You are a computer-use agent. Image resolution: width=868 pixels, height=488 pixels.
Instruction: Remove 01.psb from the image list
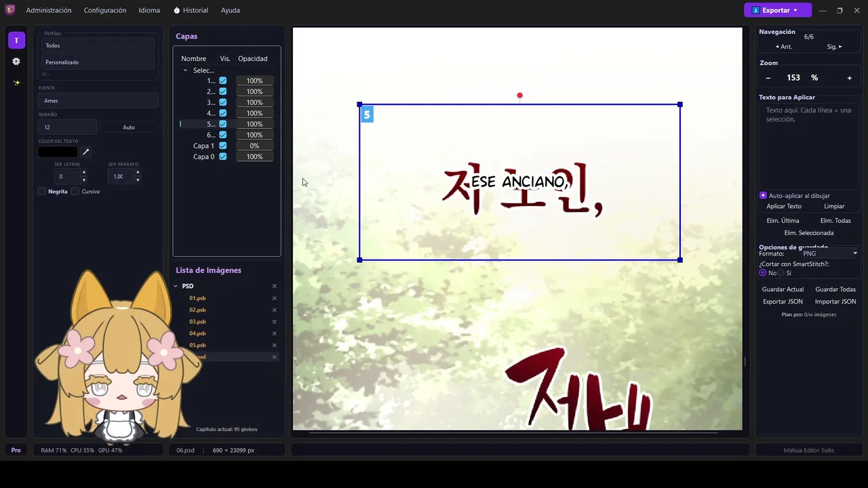[275, 298]
